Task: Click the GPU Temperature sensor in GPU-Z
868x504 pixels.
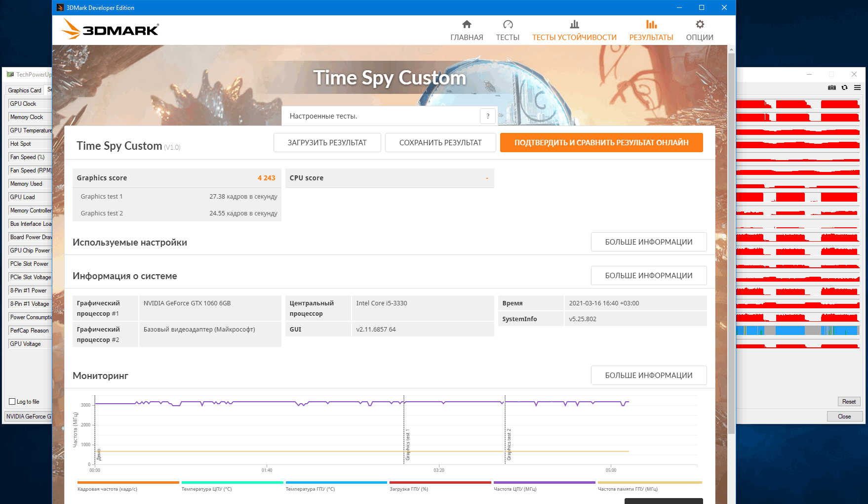Action: pyautogui.click(x=30, y=130)
